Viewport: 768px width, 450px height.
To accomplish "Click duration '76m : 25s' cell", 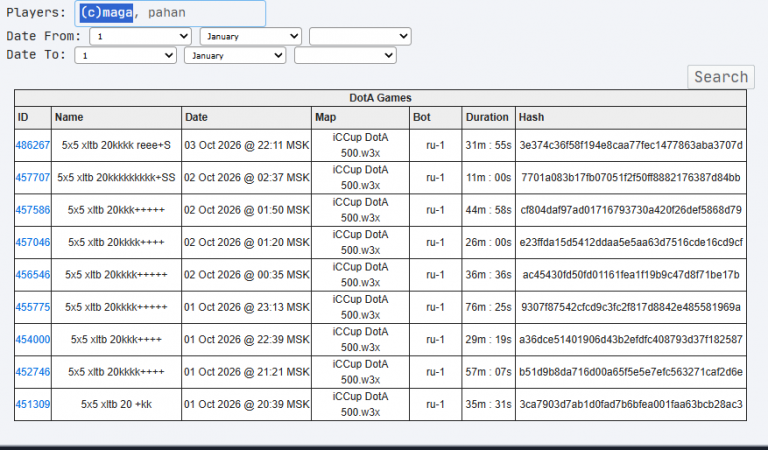I will pyautogui.click(x=488, y=307).
